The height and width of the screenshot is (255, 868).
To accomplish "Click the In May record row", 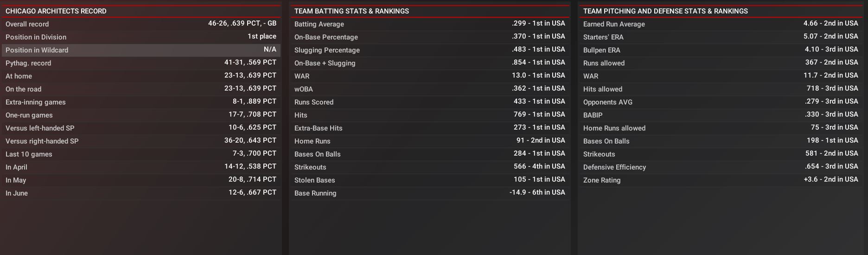I will click(141, 180).
